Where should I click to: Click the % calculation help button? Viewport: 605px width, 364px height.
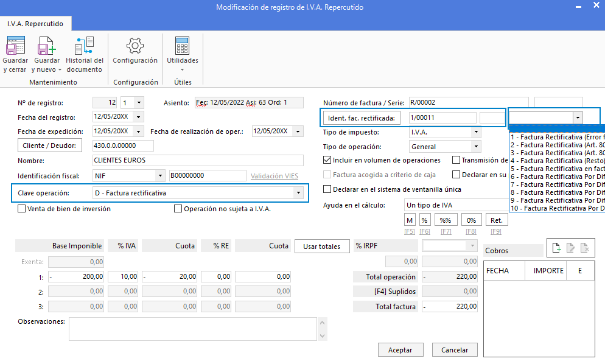[425, 220]
